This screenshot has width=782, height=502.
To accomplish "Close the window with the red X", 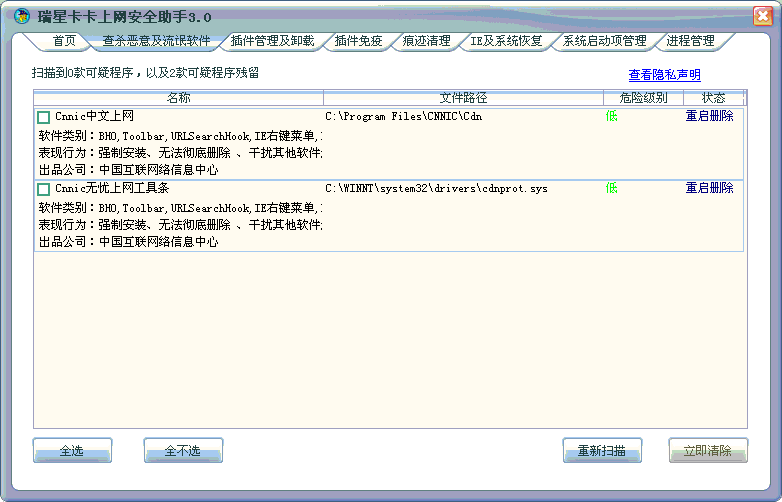I will pos(763,16).
